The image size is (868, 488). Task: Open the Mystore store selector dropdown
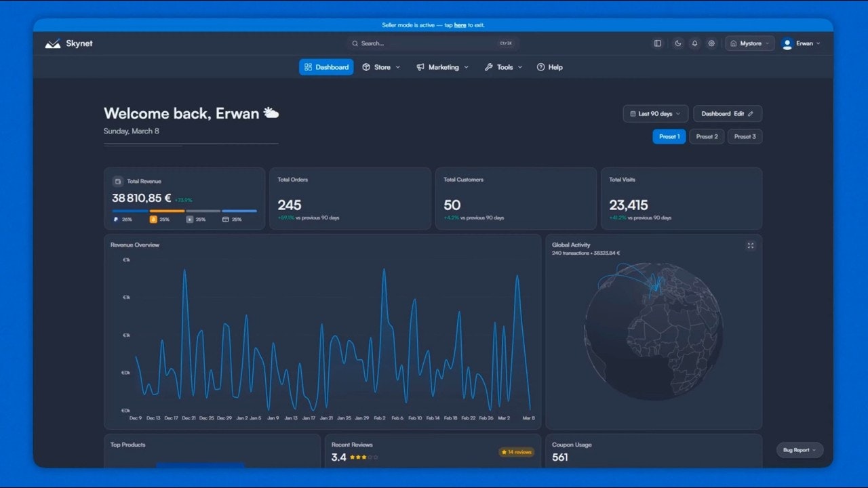750,43
